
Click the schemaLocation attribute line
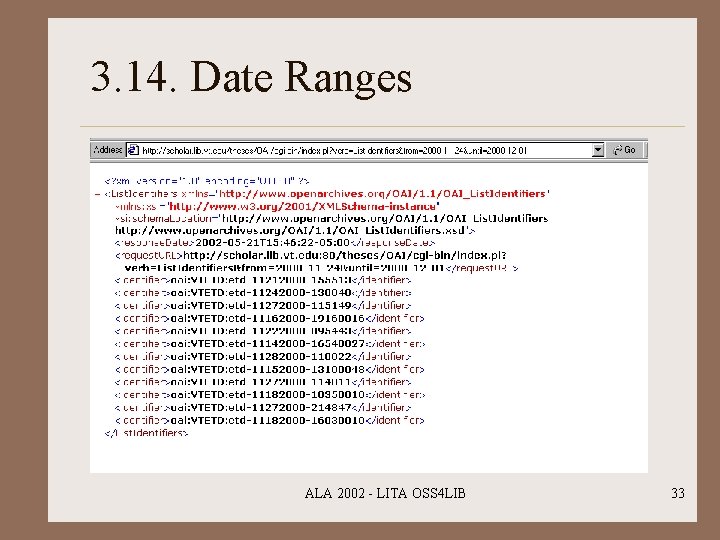pyautogui.click(x=332, y=219)
